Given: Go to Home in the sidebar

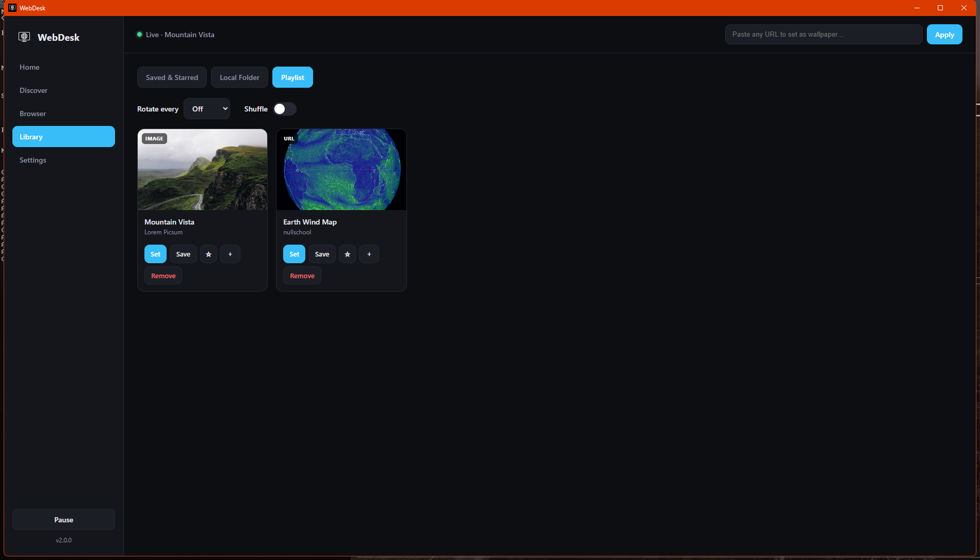Looking at the screenshot, I should tap(63, 67).
